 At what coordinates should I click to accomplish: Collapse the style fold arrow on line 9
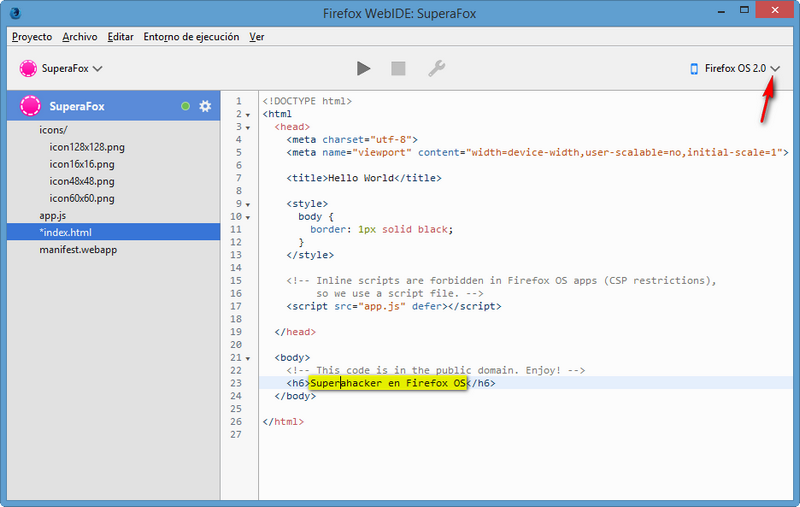click(248, 205)
